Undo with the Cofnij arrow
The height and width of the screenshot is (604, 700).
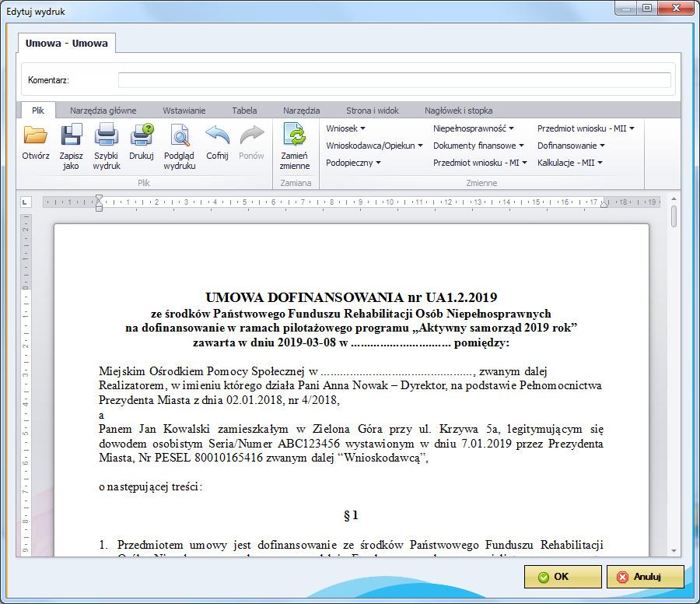(218, 142)
